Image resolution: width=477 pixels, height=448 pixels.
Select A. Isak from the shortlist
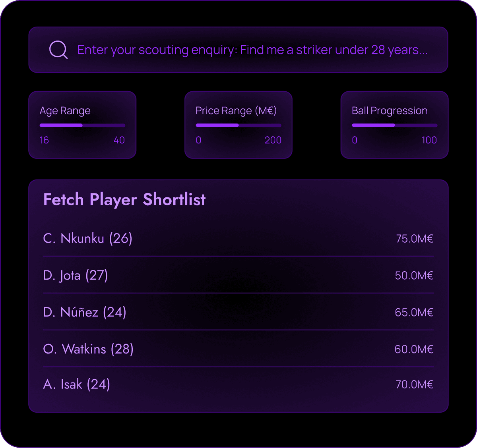point(76,384)
